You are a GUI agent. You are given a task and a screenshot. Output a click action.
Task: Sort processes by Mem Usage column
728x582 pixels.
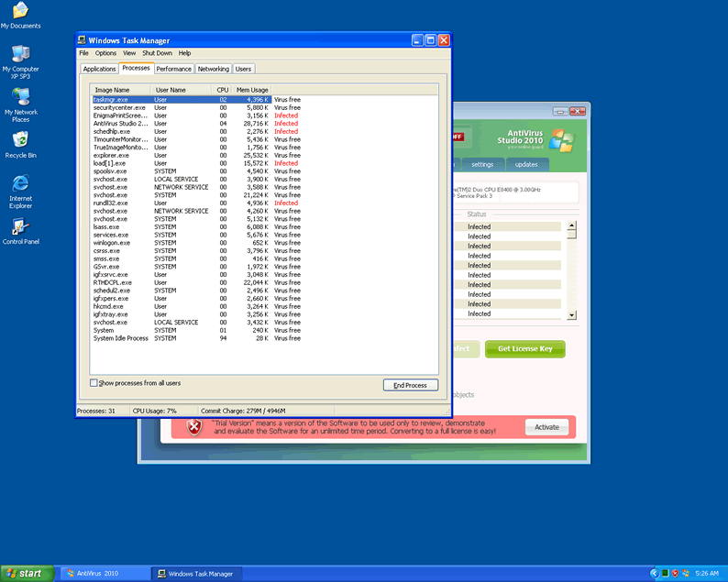252,90
